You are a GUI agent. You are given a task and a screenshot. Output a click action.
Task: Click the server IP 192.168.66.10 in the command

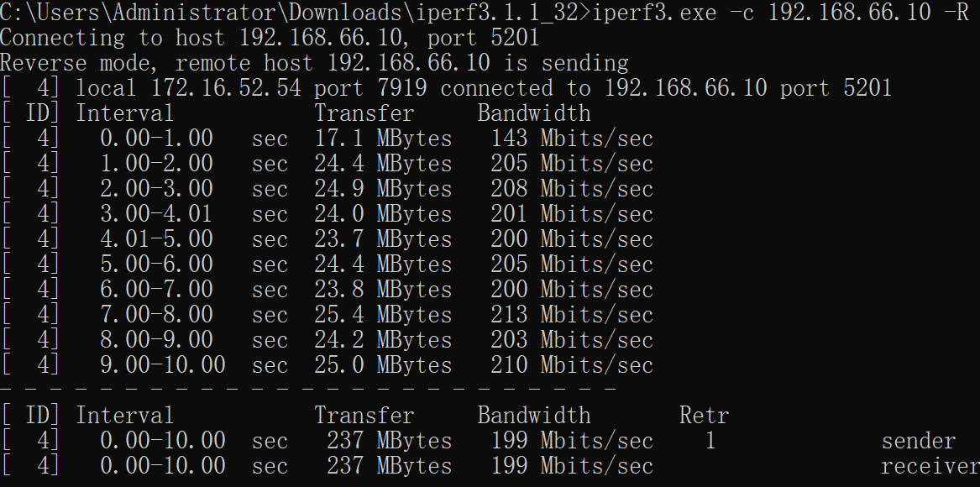(849, 12)
